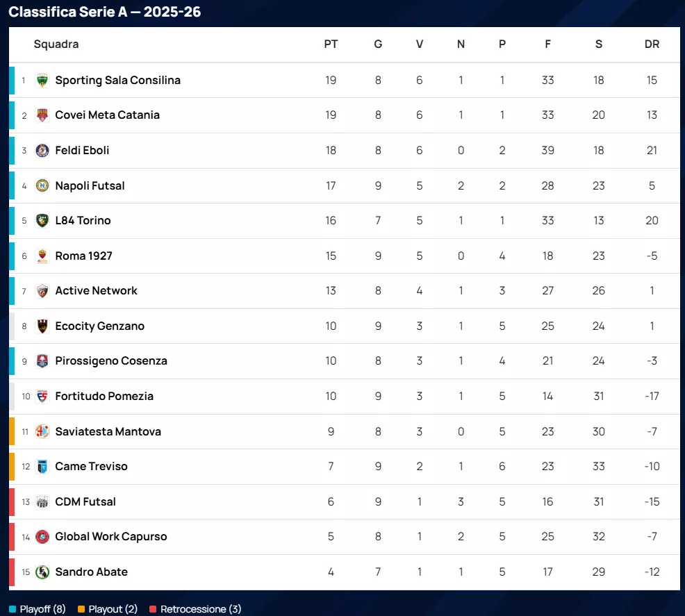
Task: Click the Came Treviso club logo
Action: click(x=42, y=467)
